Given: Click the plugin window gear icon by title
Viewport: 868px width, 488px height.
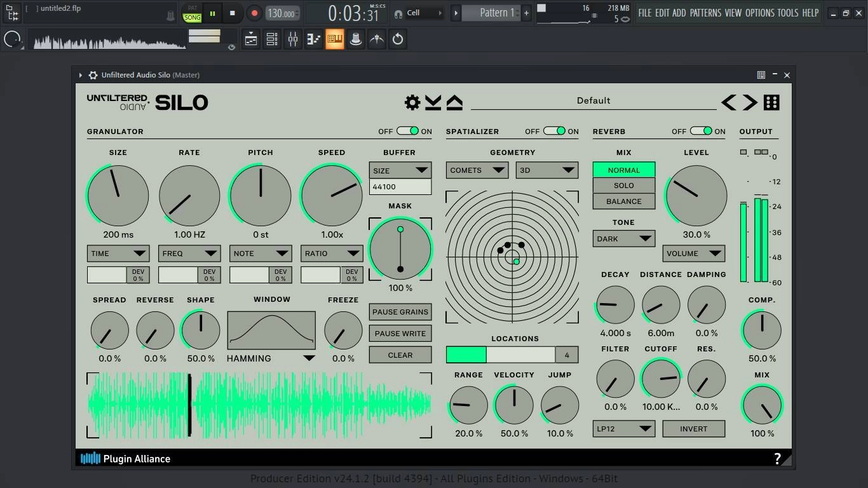Looking at the screenshot, I should point(93,75).
